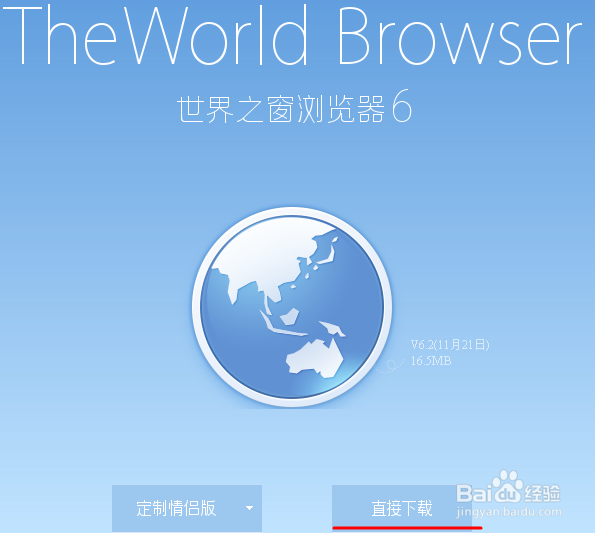Click the word Browser in the heading
This screenshot has height=533, width=595.
(460, 36)
